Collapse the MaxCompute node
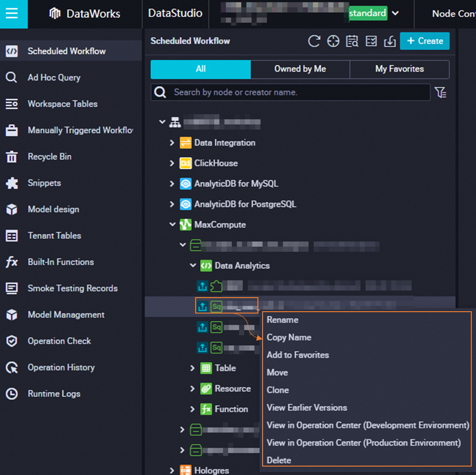Viewport: 476px width, 475px height. pos(172,225)
